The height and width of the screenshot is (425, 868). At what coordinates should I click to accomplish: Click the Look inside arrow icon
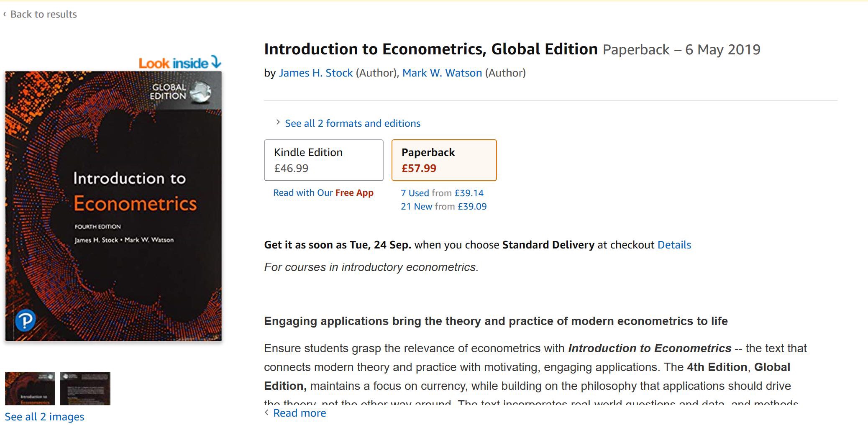point(216,62)
